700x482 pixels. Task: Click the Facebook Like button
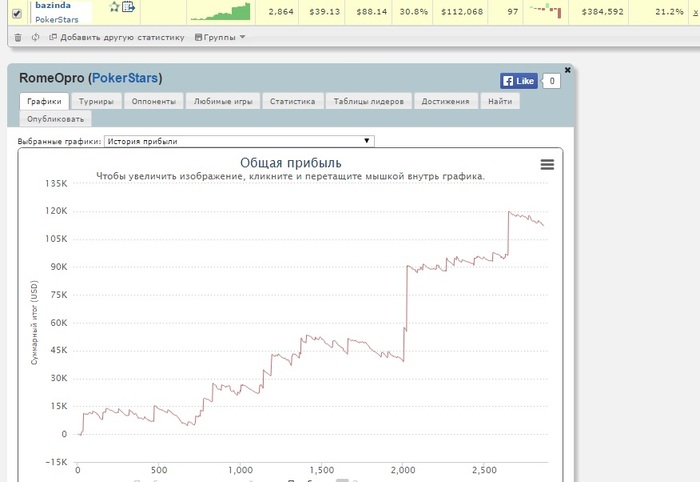point(519,81)
